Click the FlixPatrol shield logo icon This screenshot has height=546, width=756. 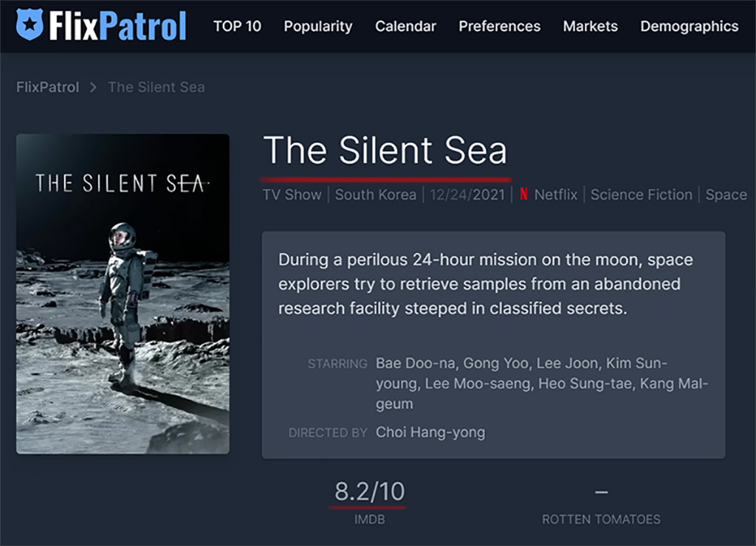(30, 24)
